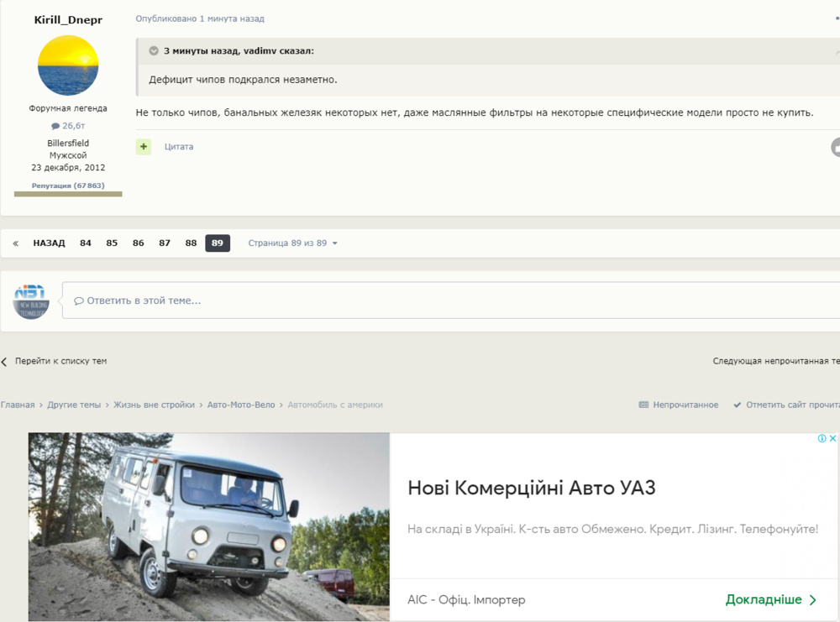Open Репутация (67 863) link
The image size is (840, 622).
pyautogui.click(x=68, y=186)
